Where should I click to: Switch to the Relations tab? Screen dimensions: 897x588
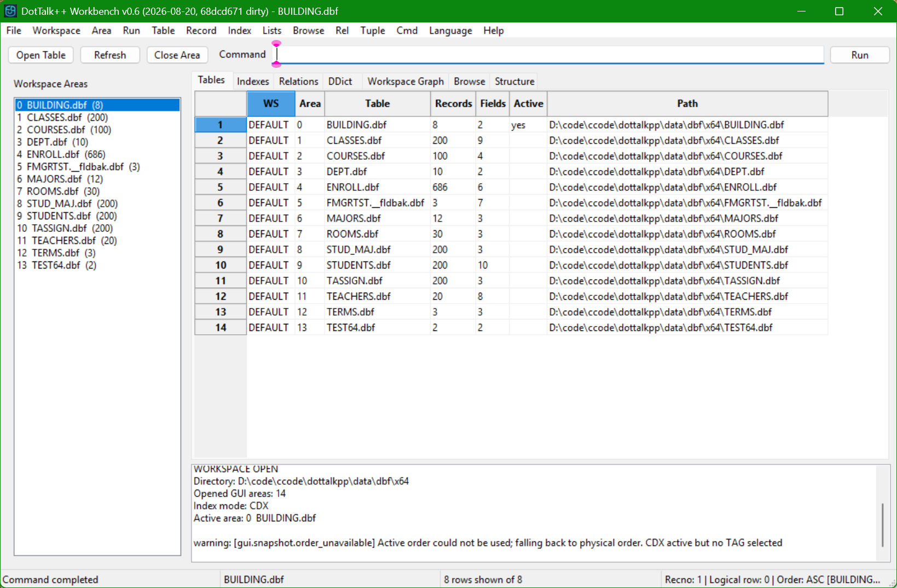coord(298,81)
